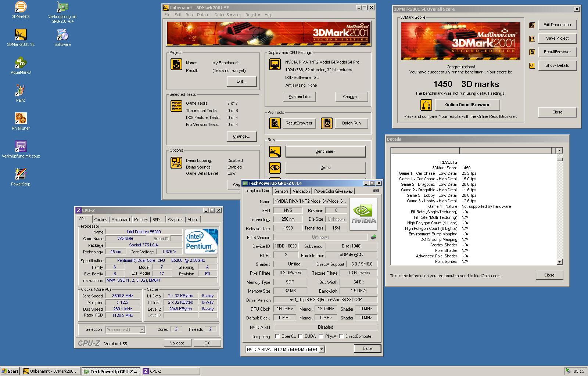Click Change... under Selected Tests
The width and height of the screenshot is (588, 376).
tap(241, 137)
